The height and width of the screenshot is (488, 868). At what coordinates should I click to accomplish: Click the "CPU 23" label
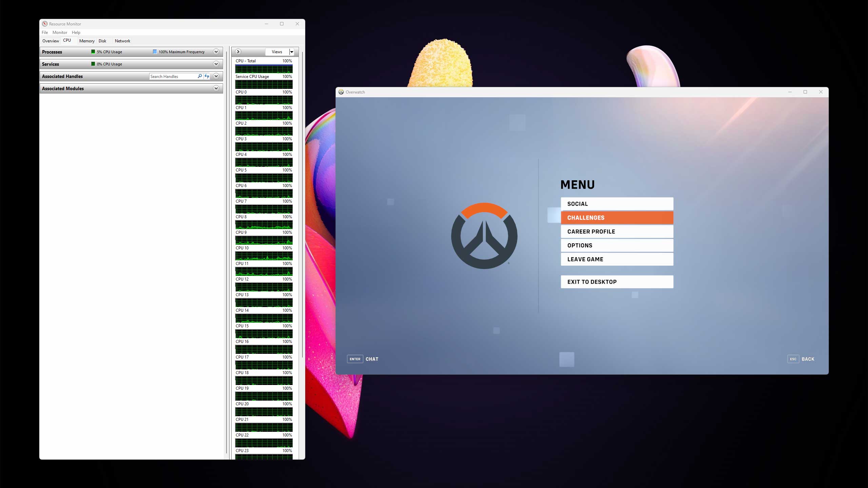[242, 451]
